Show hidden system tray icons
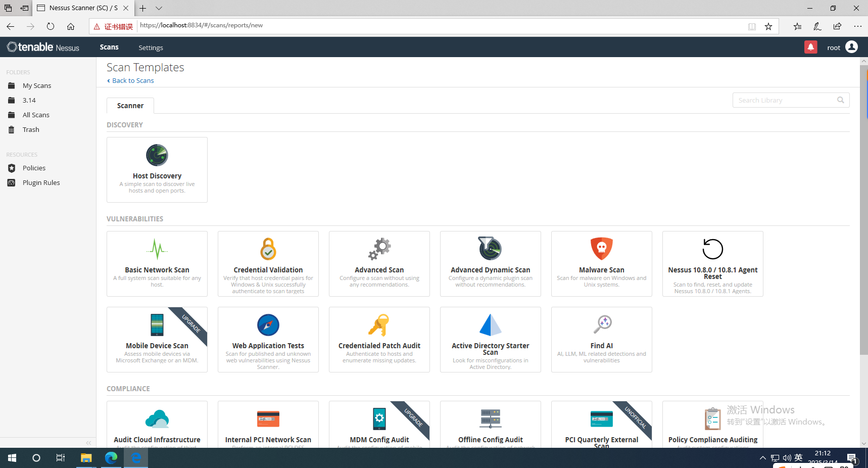 pyautogui.click(x=762, y=458)
